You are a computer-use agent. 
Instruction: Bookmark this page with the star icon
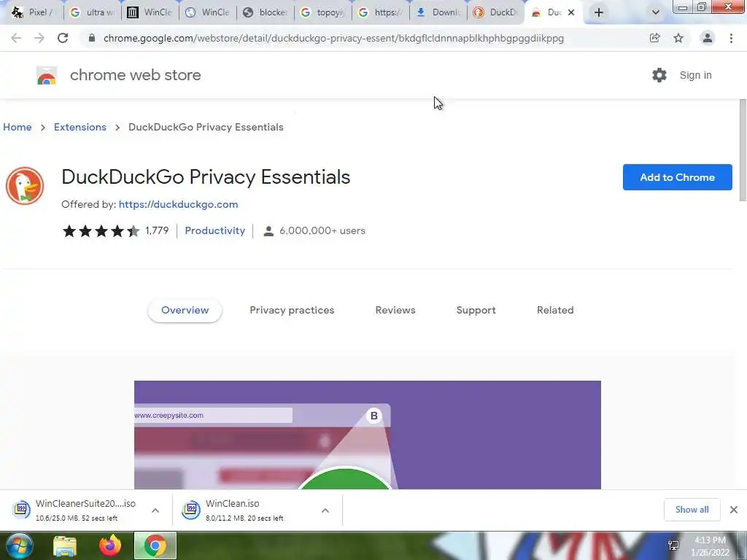click(x=678, y=38)
